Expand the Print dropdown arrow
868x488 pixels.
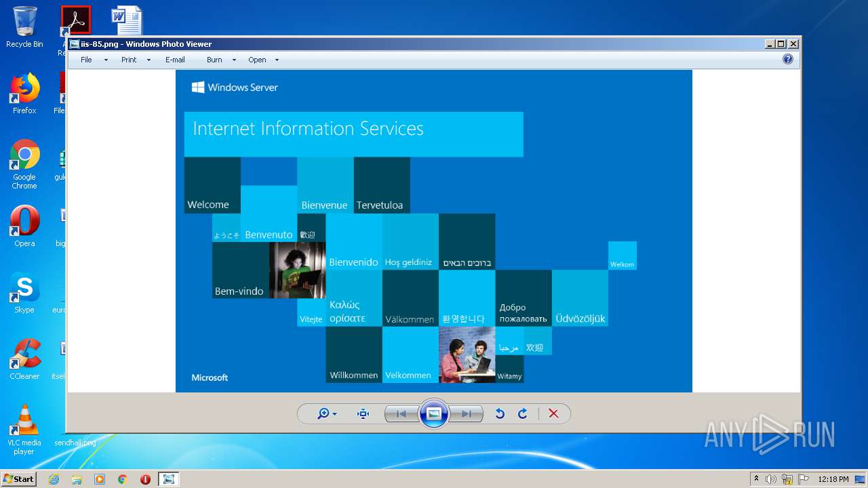click(x=149, y=60)
